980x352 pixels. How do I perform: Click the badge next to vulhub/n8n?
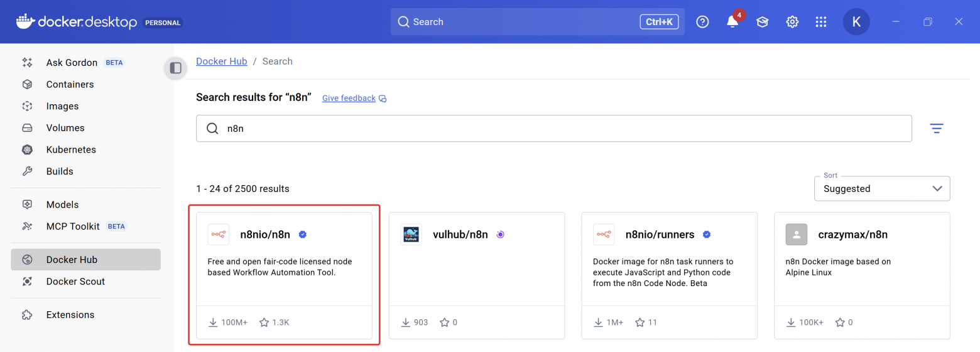(500, 235)
